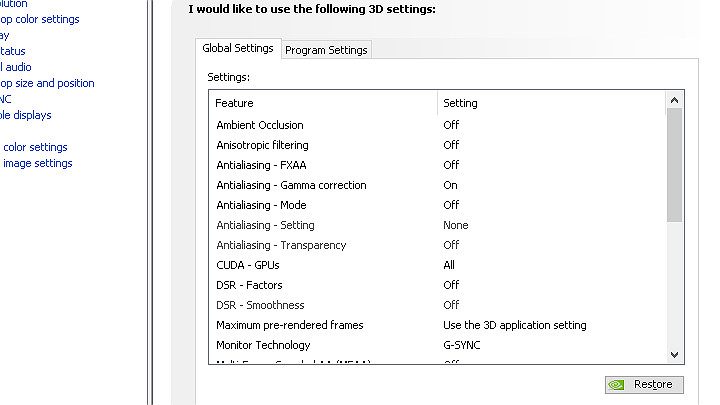Screen dimensions: 720x405
Task: Select the Global Settings tab
Action: click(237, 49)
